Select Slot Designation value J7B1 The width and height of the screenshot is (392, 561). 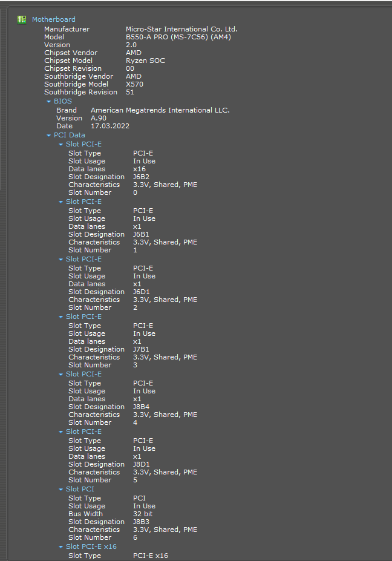click(142, 349)
